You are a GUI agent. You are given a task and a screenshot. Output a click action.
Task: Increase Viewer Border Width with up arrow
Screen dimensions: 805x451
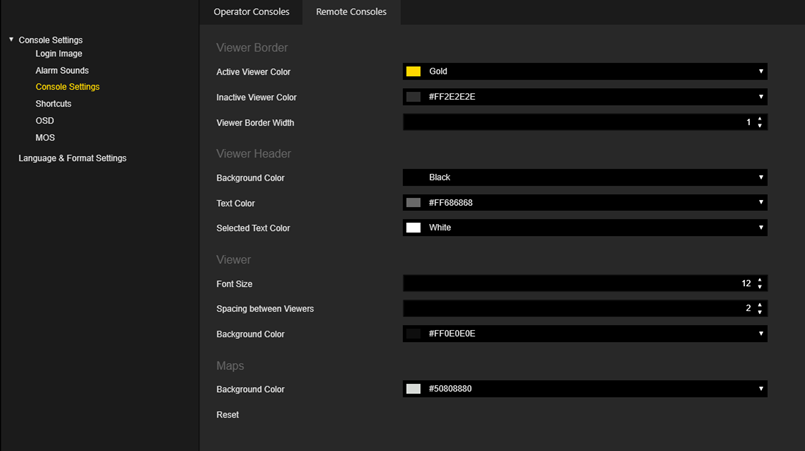click(760, 119)
